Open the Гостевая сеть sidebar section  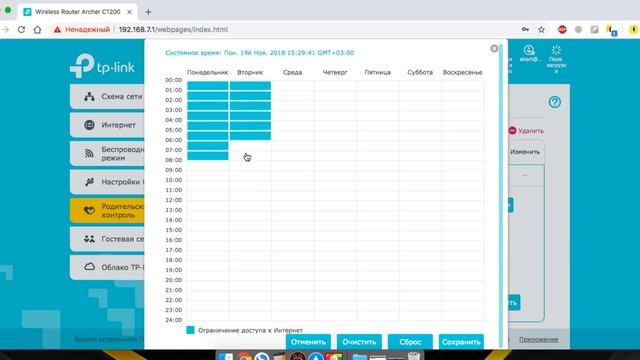[107, 239]
